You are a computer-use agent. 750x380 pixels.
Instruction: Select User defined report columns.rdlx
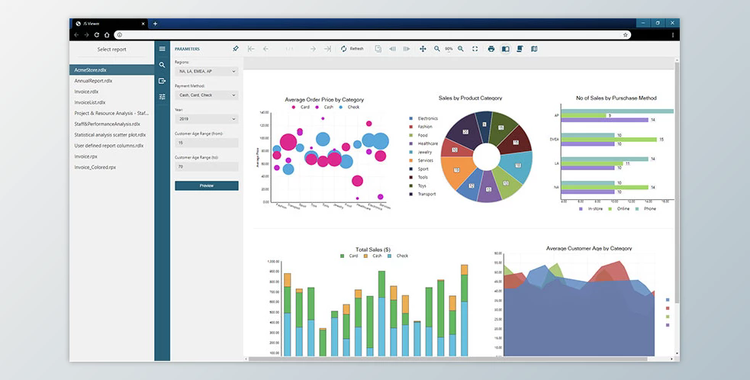click(x=109, y=145)
